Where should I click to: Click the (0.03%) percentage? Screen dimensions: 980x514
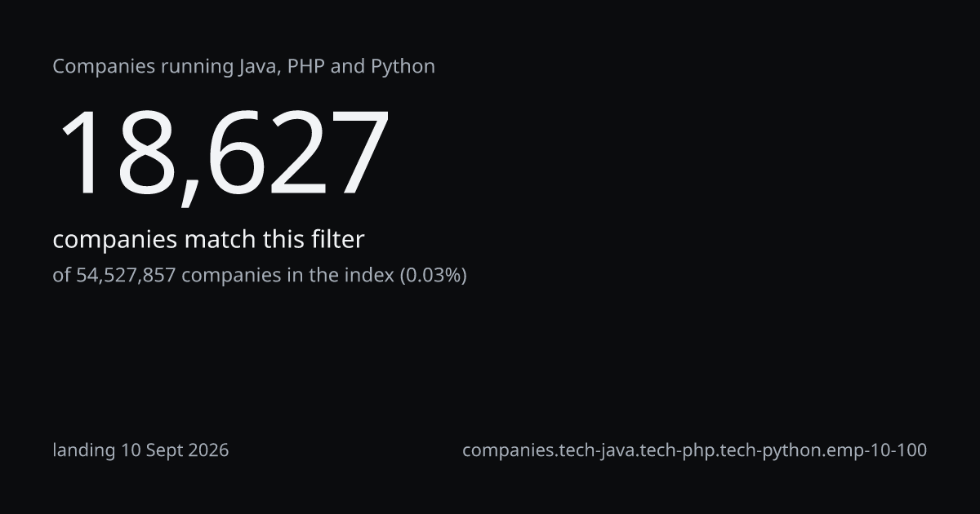[433, 276]
